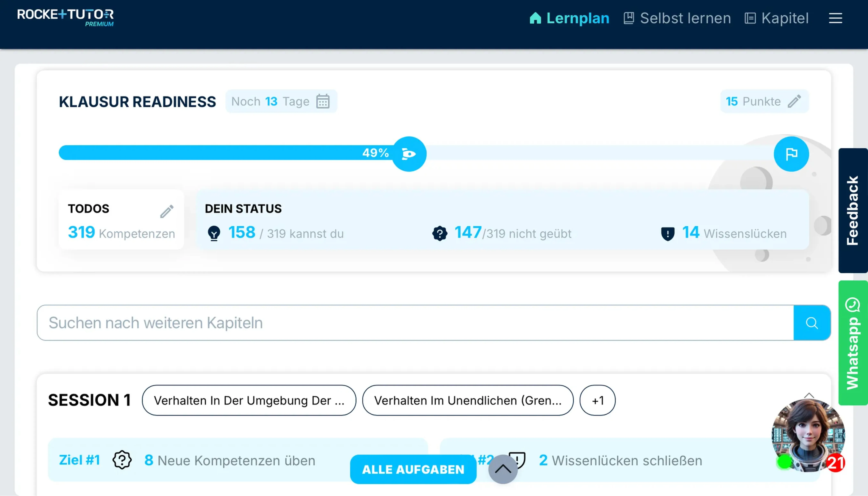The image size is (868, 496).
Task: Click the shield Wissenslücken icon
Action: coord(668,234)
